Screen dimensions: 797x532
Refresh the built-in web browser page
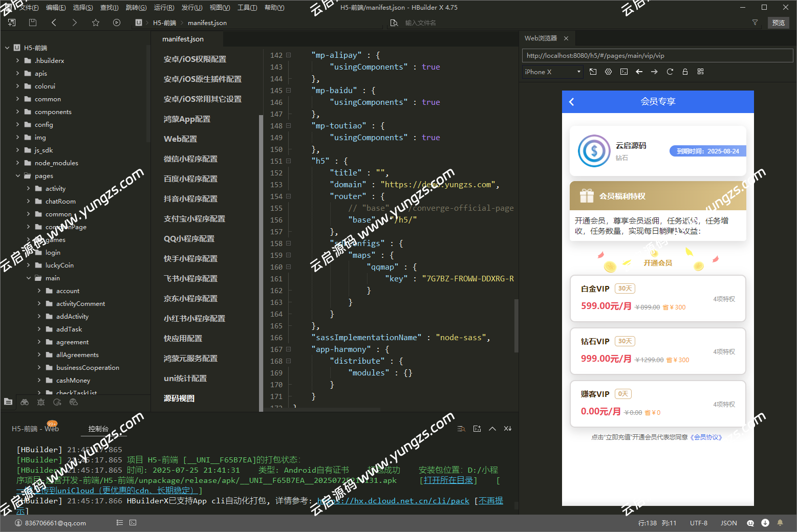(670, 72)
